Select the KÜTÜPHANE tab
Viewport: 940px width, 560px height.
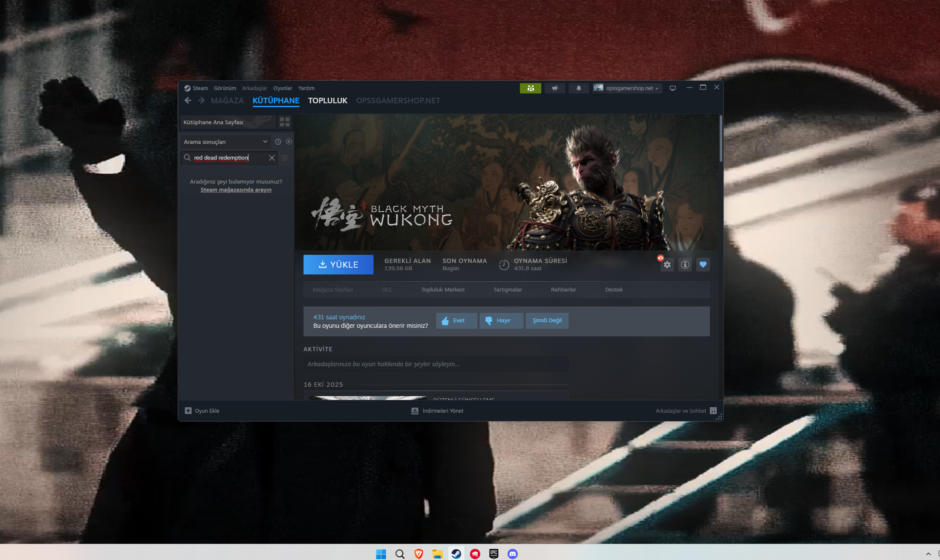276,101
